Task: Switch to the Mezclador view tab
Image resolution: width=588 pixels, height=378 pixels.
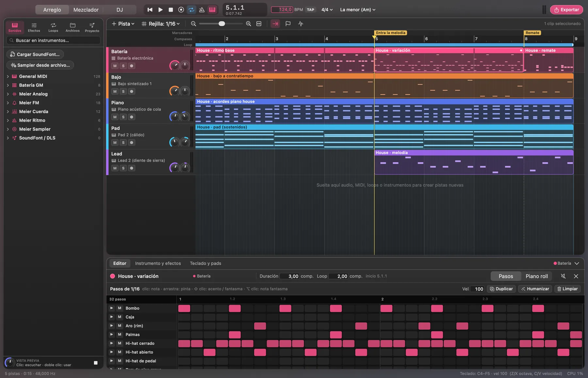Action: pos(86,10)
